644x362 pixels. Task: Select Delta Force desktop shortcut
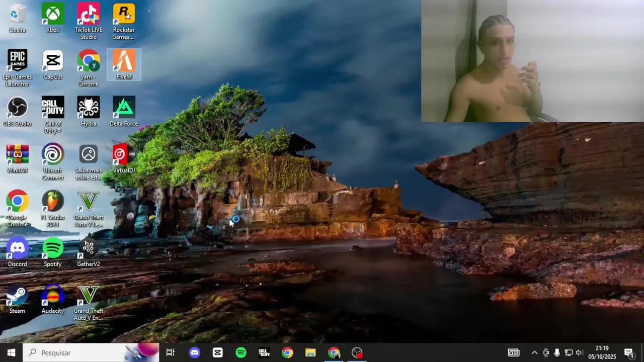point(124,112)
